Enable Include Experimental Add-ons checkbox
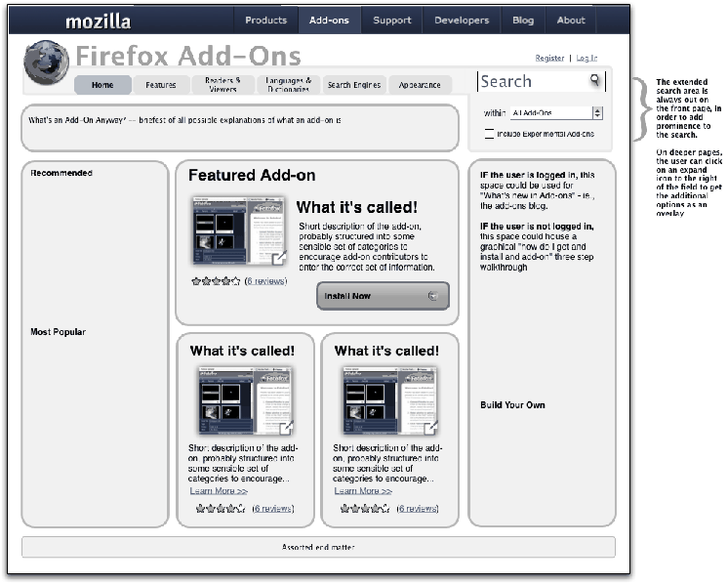 pos(489,134)
